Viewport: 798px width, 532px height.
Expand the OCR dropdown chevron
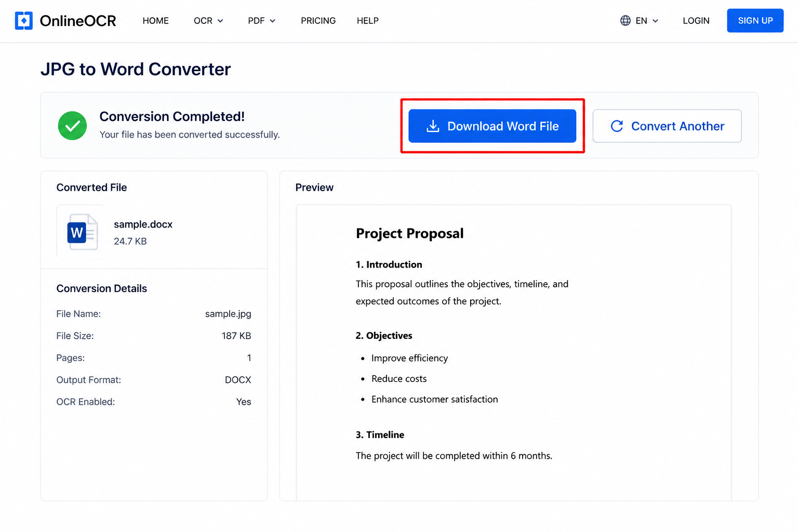point(220,21)
